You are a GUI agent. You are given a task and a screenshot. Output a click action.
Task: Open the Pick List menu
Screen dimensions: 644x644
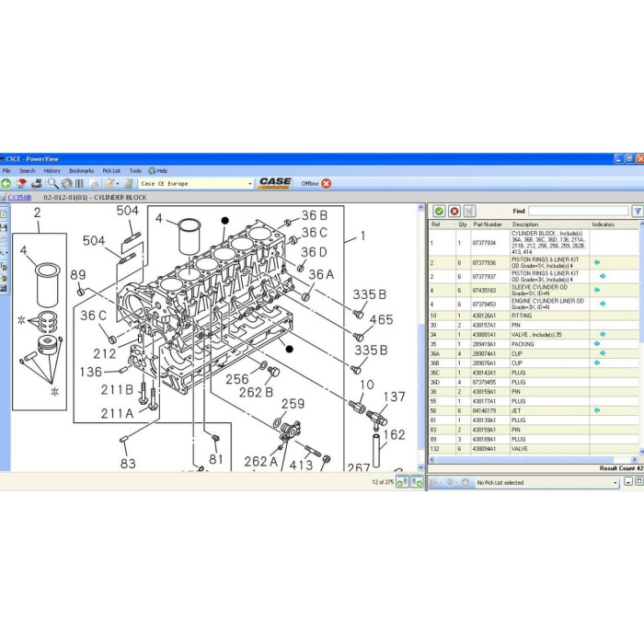click(111, 171)
